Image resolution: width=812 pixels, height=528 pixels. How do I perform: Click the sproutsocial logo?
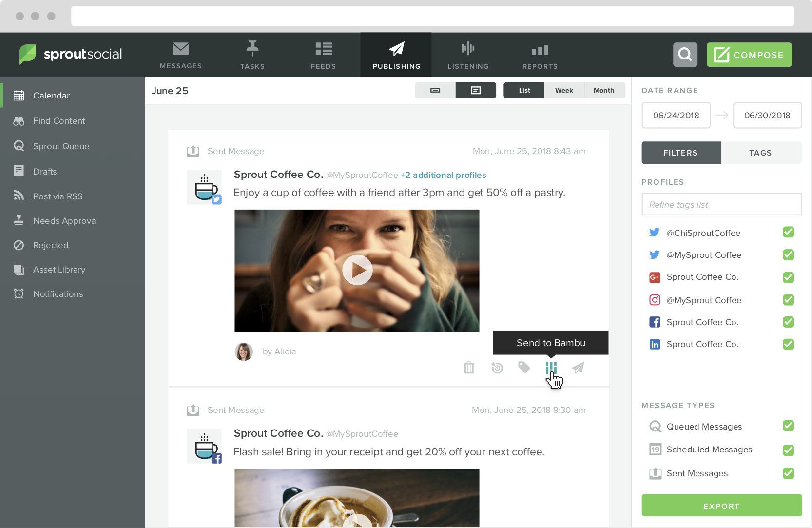click(x=71, y=54)
